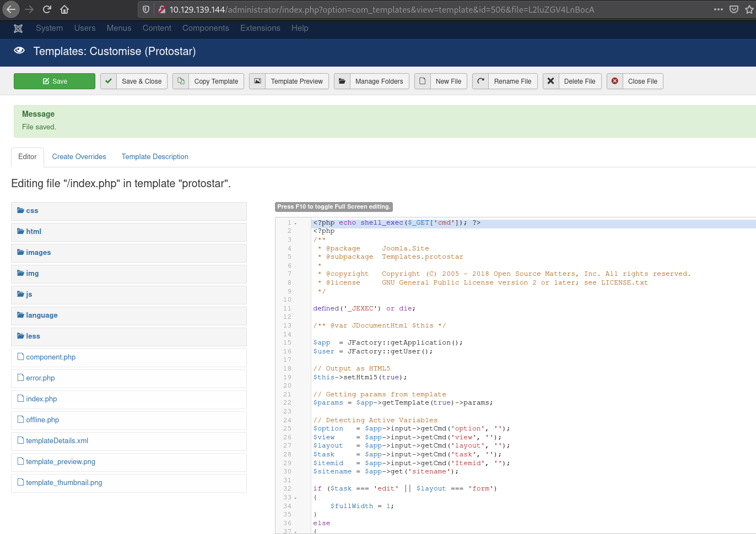
Task: Click the copy icon beside Copy Template
Action: point(181,81)
